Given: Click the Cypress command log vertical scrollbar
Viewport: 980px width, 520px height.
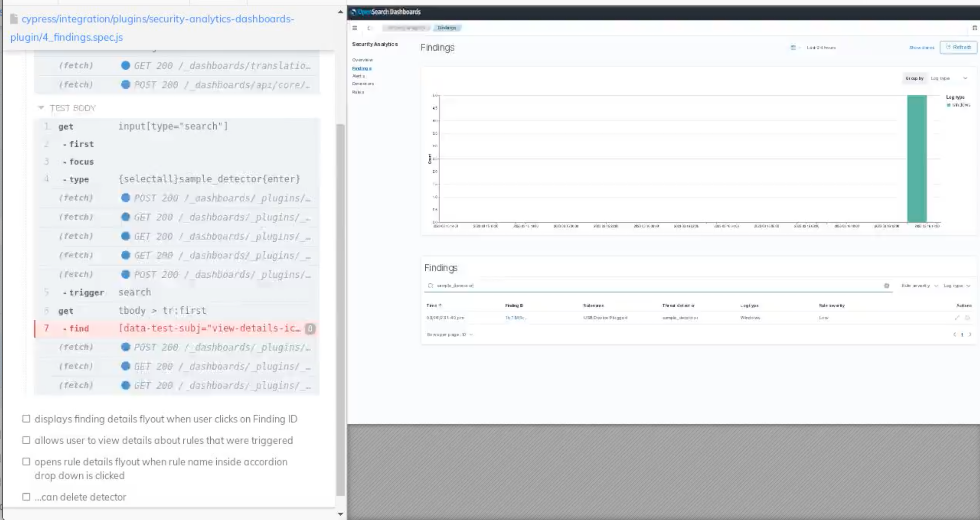Looking at the screenshot, I should pyautogui.click(x=341, y=309).
